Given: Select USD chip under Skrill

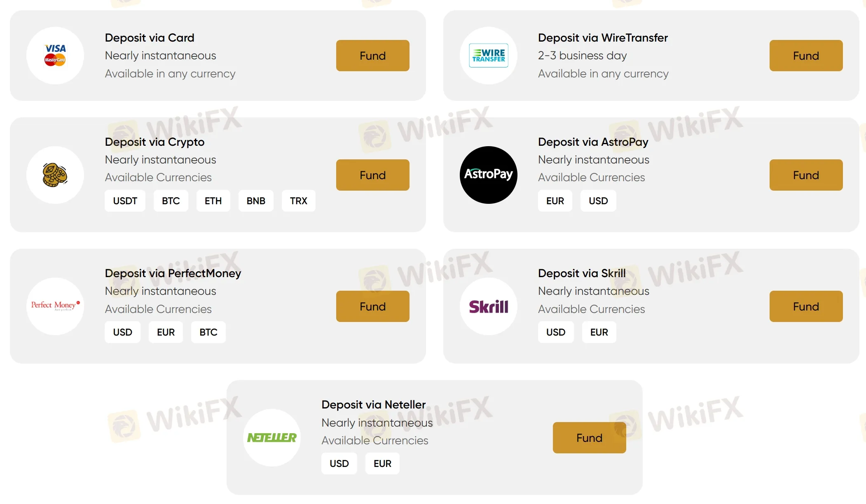Looking at the screenshot, I should (x=556, y=332).
